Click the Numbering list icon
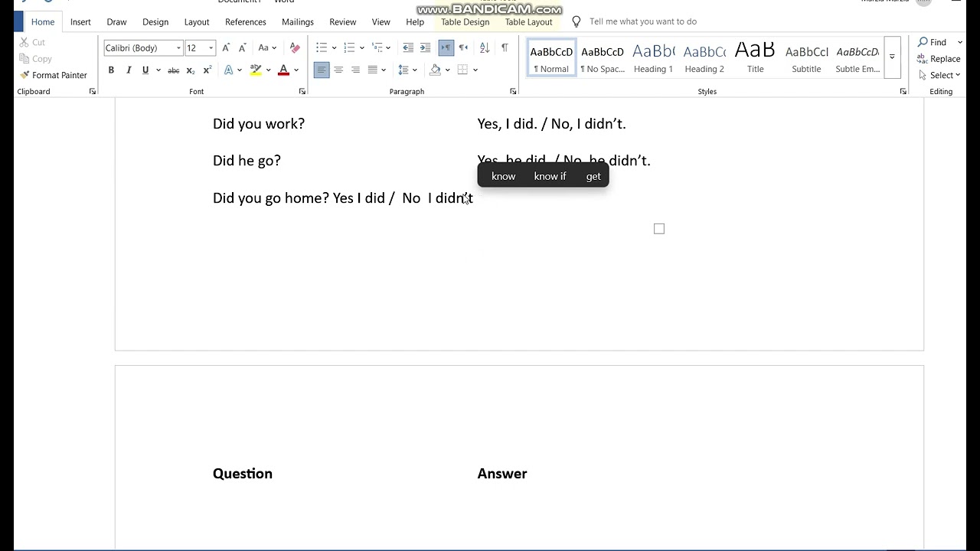 (x=349, y=47)
